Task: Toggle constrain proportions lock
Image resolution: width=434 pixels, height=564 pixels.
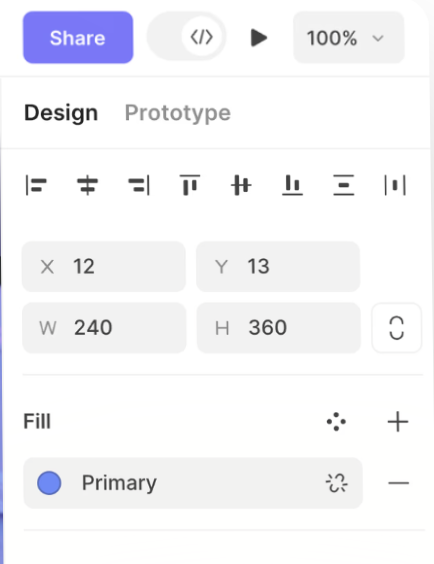Action: click(397, 328)
